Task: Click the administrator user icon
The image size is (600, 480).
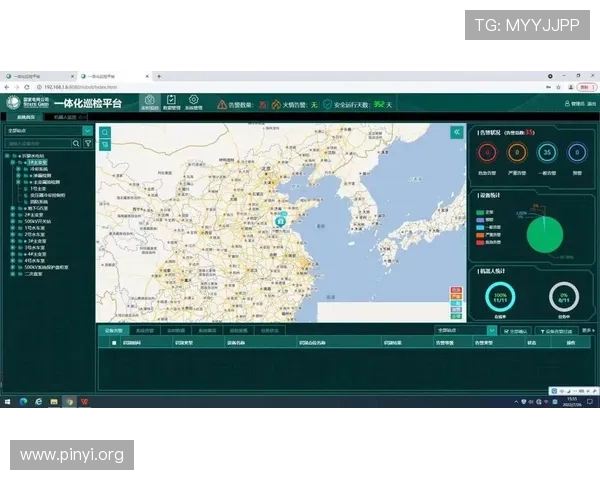Action: 567,104
